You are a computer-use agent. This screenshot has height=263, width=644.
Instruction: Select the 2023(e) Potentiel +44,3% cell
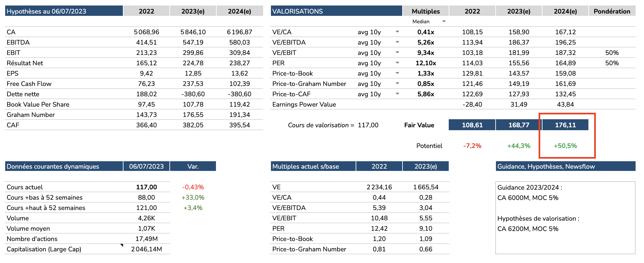pos(519,146)
